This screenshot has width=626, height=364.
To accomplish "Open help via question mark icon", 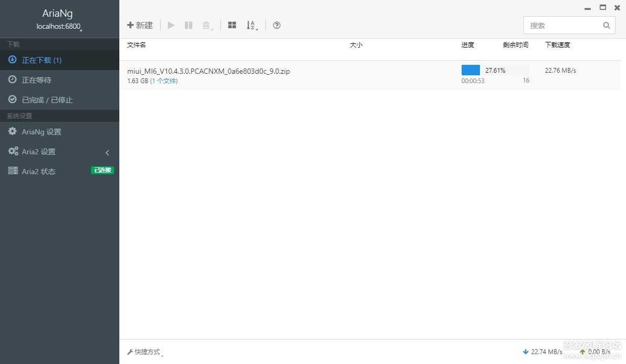I will [277, 25].
